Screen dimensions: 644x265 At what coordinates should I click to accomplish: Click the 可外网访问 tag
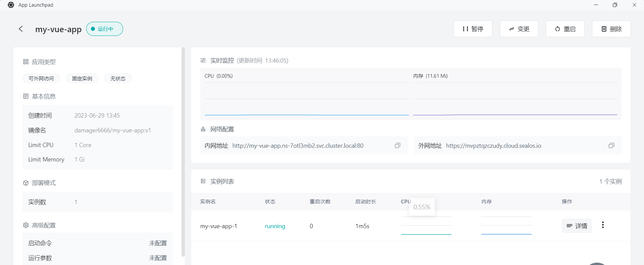[41, 78]
